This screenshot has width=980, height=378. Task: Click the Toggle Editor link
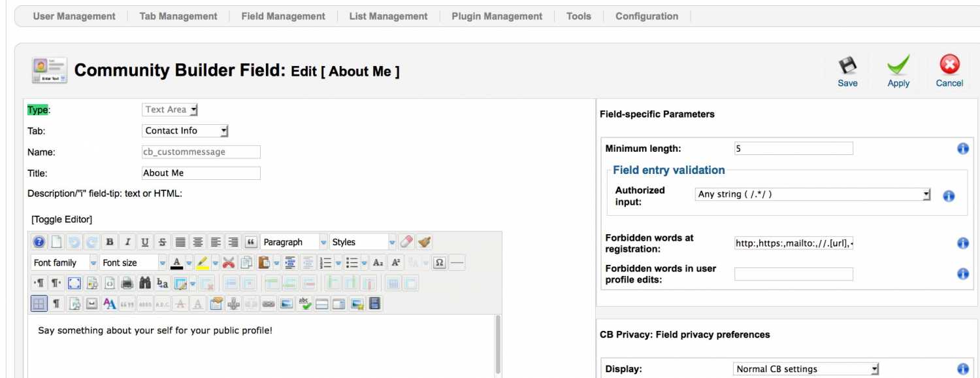tap(61, 219)
